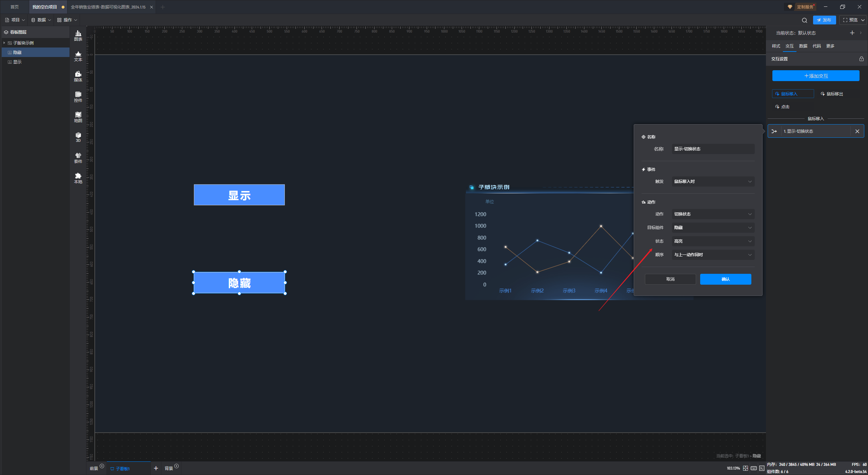
Task: Open the 3D components icon
Action: click(x=78, y=137)
